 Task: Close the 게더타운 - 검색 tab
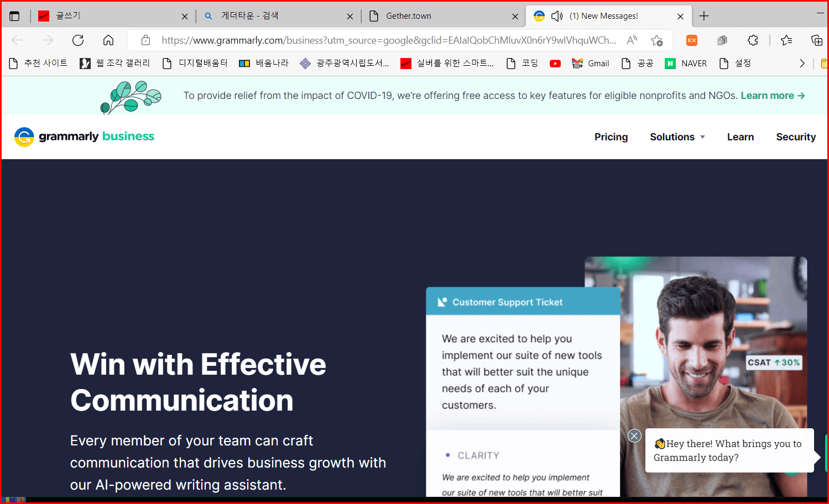point(350,17)
